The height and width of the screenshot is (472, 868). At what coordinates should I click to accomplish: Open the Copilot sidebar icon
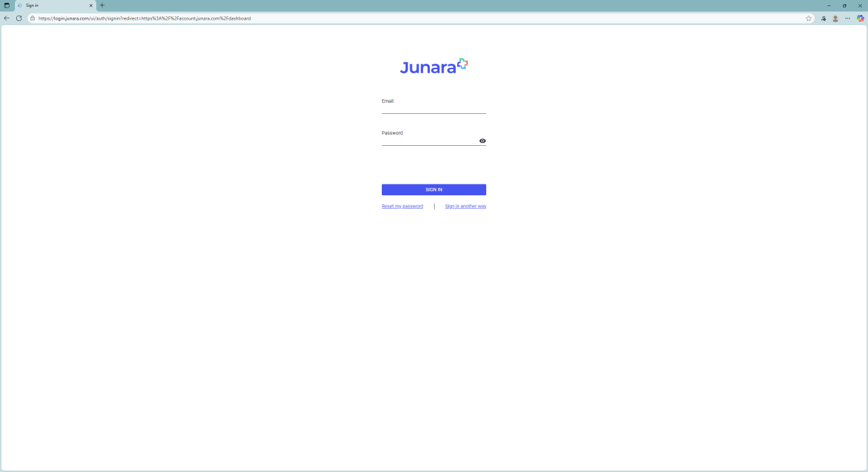point(861,18)
